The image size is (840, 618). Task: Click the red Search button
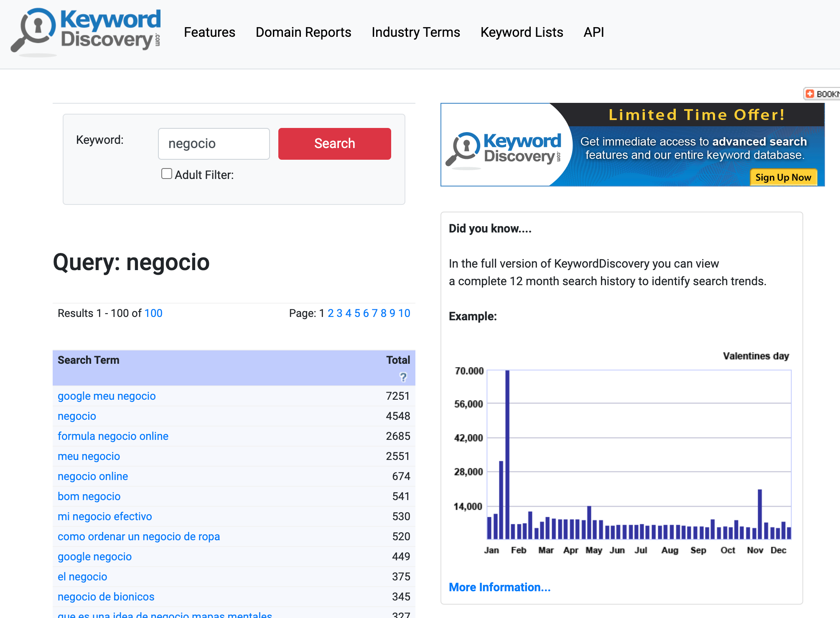(x=335, y=143)
